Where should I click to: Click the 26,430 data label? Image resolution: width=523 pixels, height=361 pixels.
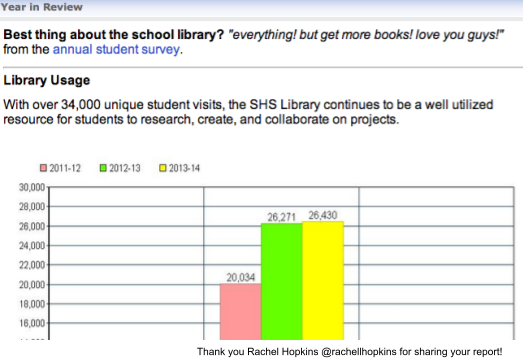point(323,215)
